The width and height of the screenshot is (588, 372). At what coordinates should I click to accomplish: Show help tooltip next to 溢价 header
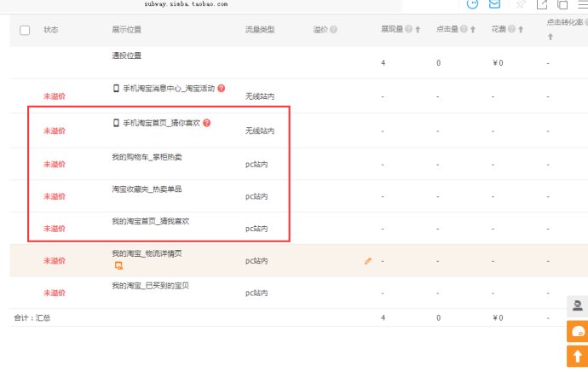(333, 29)
